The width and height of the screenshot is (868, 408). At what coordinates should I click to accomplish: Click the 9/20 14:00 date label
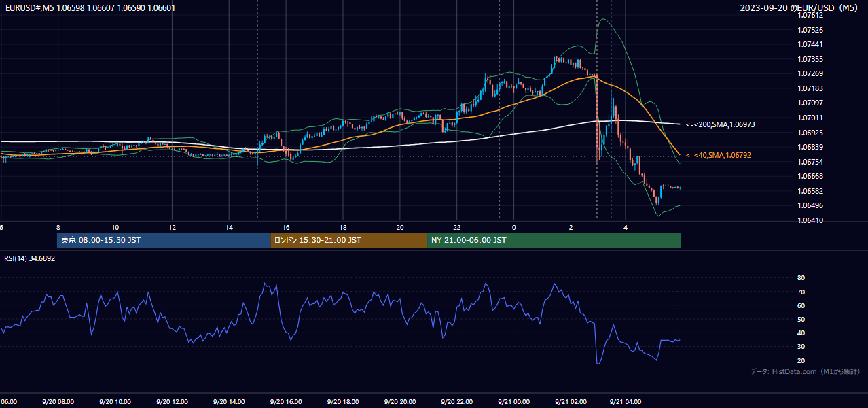coord(229,402)
